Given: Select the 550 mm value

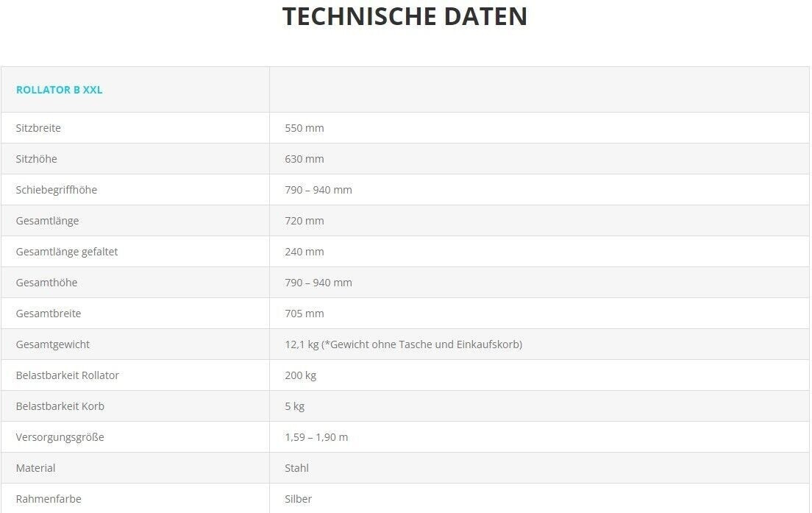Looking at the screenshot, I should pos(304,128).
